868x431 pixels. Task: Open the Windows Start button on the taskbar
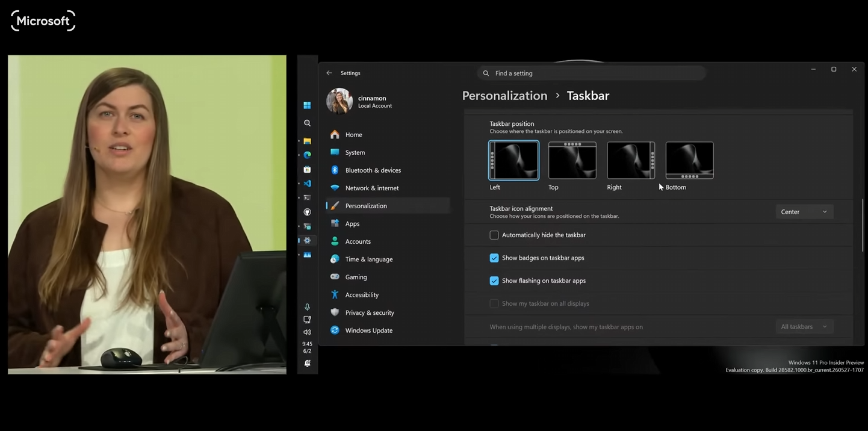pyautogui.click(x=307, y=105)
